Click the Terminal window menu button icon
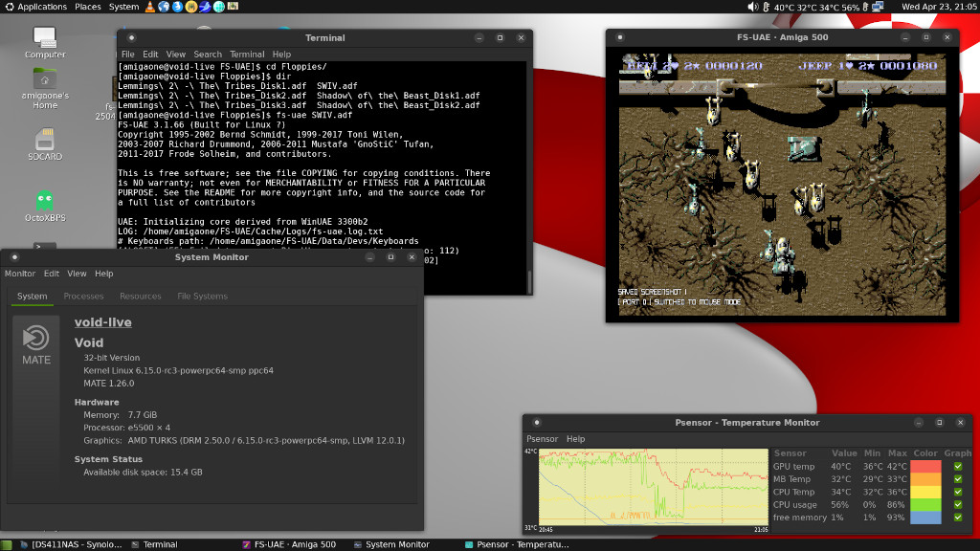Image resolution: width=980 pixels, height=551 pixels. [131, 37]
